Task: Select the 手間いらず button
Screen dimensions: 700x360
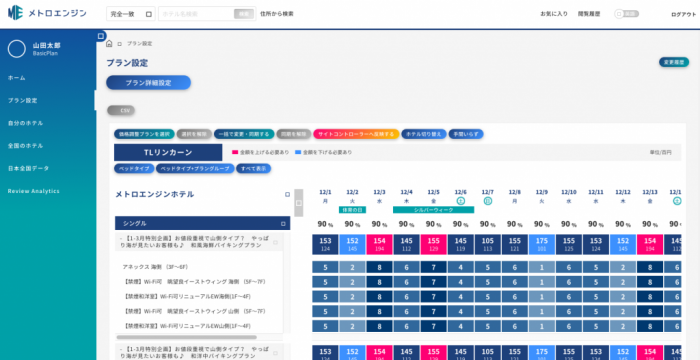Action: pyautogui.click(x=466, y=134)
